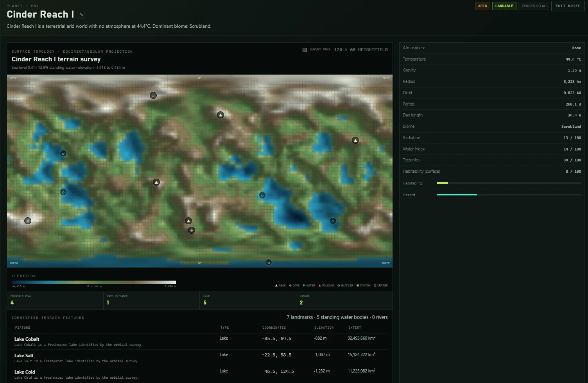Viewport: 588px width, 383px height.
Task: Click the northernmost mountain peak marker near map center
Action: point(220,115)
